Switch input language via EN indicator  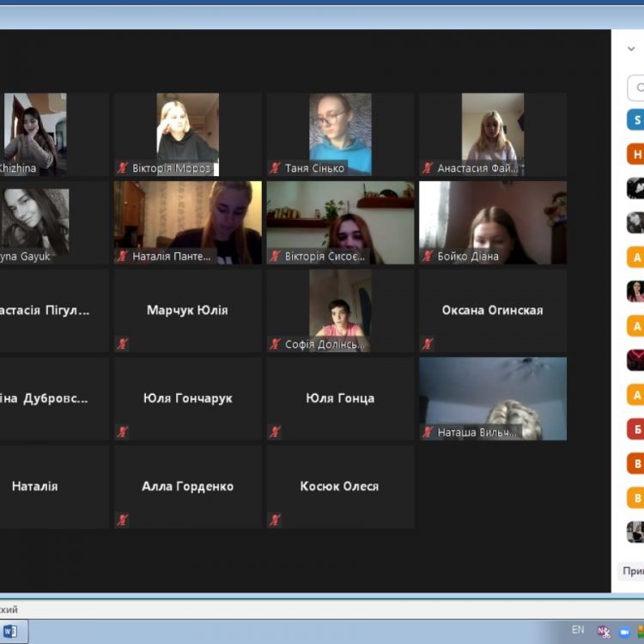(x=578, y=629)
